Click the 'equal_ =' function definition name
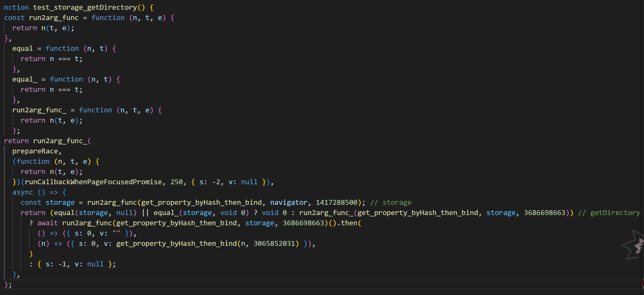This screenshot has height=295, width=644. coord(25,79)
